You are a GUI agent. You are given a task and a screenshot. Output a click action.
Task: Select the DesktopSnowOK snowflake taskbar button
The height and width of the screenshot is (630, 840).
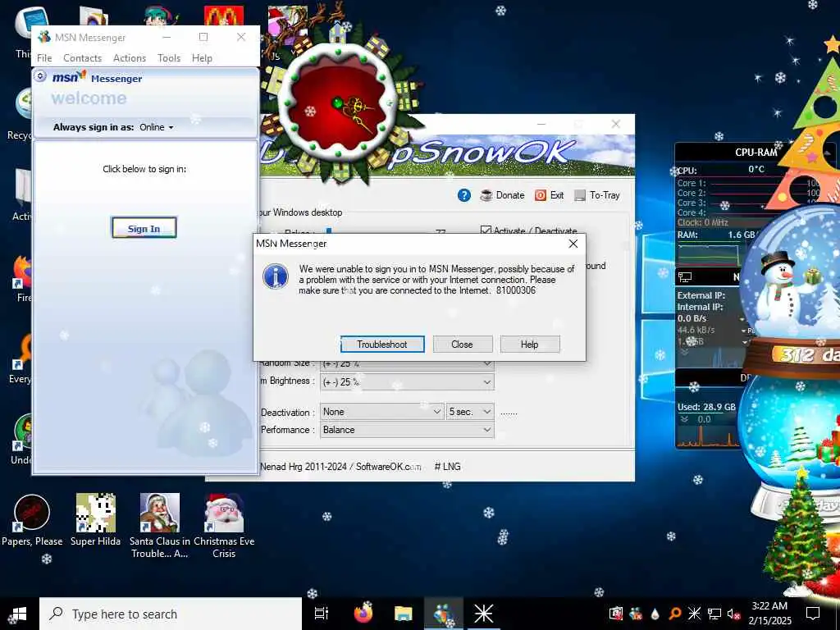(483, 614)
